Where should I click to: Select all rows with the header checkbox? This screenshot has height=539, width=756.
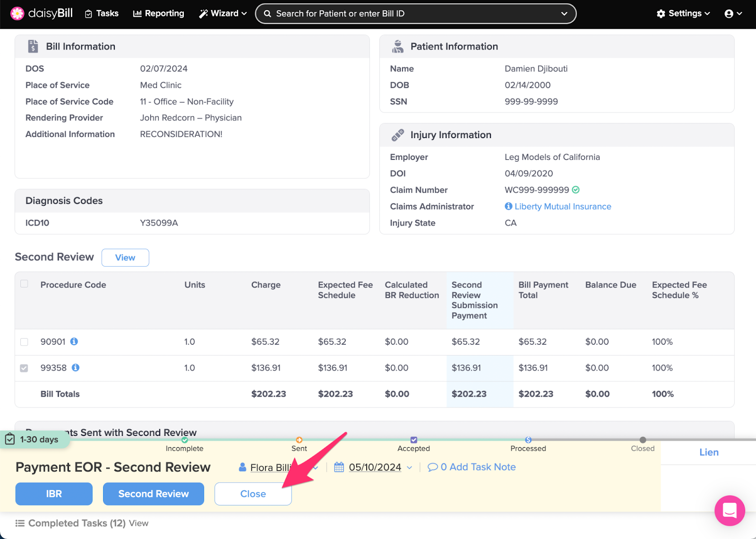[24, 283]
